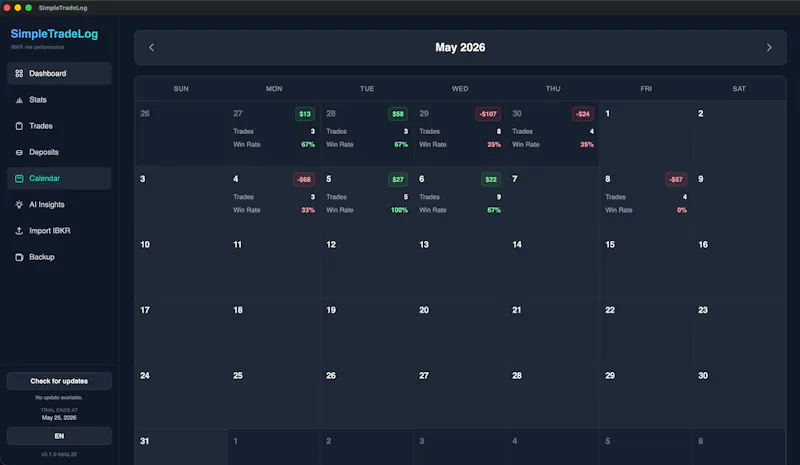Click the $13 profit badge on April 27

pyautogui.click(x=305, y=114)
